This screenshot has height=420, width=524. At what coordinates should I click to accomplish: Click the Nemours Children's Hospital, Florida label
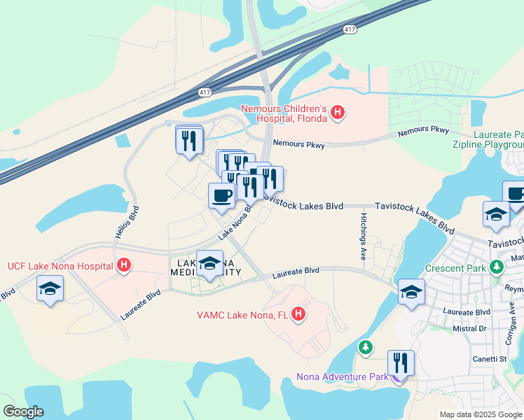tap(284, 113)
